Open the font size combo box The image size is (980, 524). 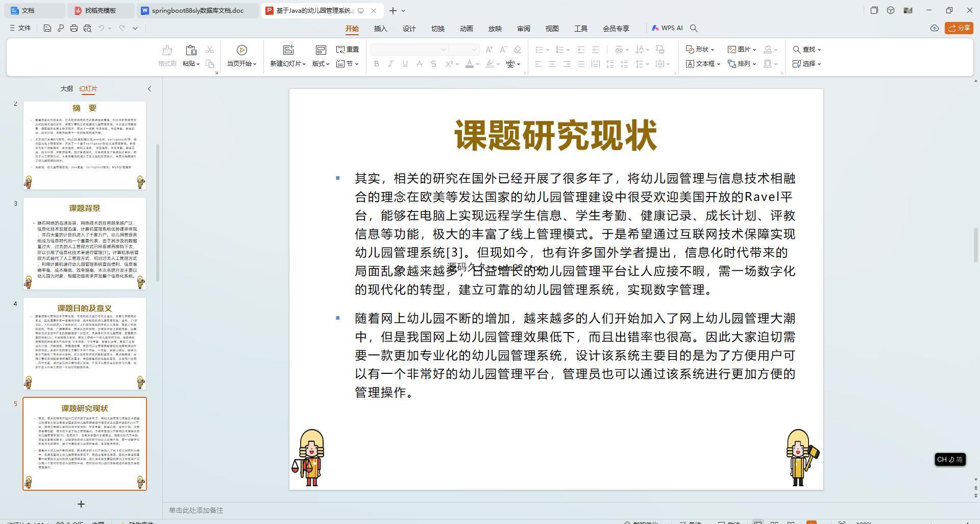tap(464, 50)
